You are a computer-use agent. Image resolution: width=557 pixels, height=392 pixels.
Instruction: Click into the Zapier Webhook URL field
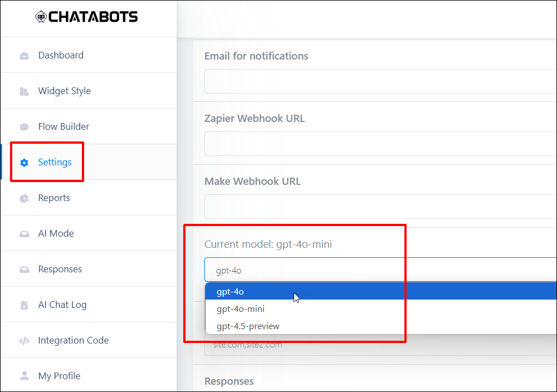coord(380,144)
